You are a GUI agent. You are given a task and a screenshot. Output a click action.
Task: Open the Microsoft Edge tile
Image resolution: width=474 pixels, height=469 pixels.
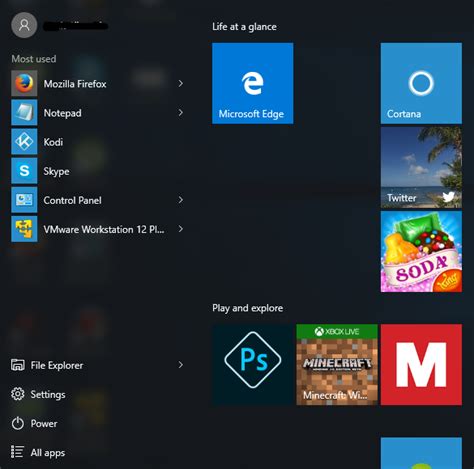[253, 83]
